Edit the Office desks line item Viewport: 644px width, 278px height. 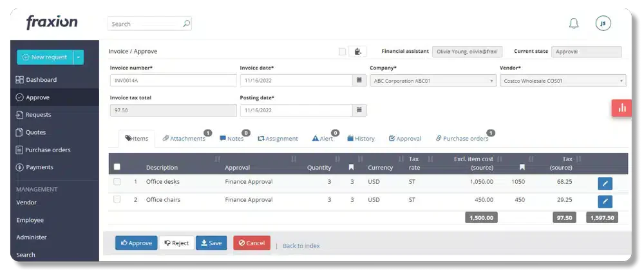tap(605, 183)
